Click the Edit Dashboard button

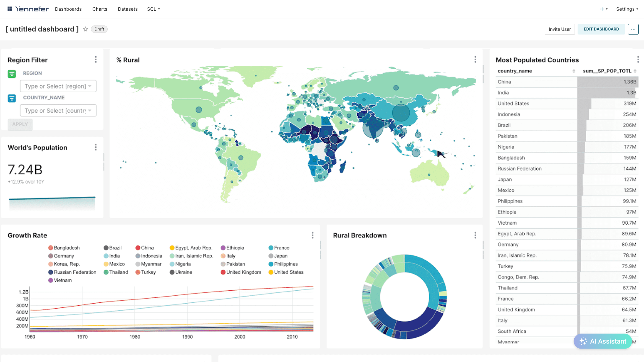point(601,29)
